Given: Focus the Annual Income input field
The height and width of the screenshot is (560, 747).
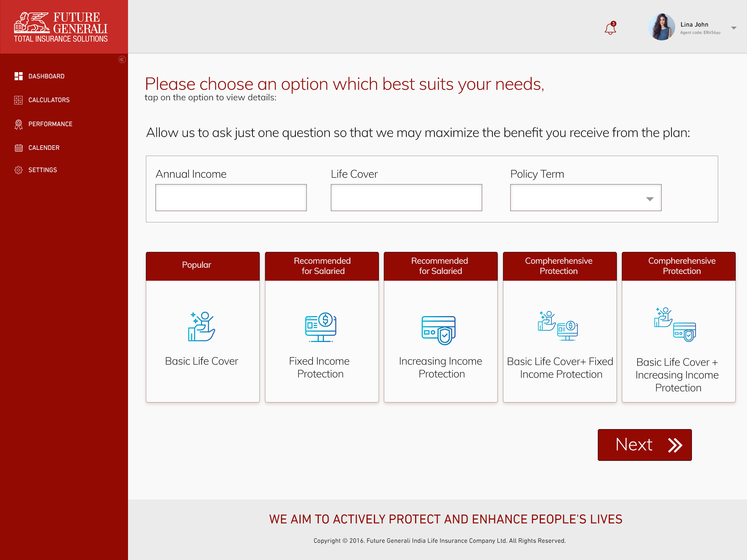Looking at the screenshot, I should tap(231, 198).
